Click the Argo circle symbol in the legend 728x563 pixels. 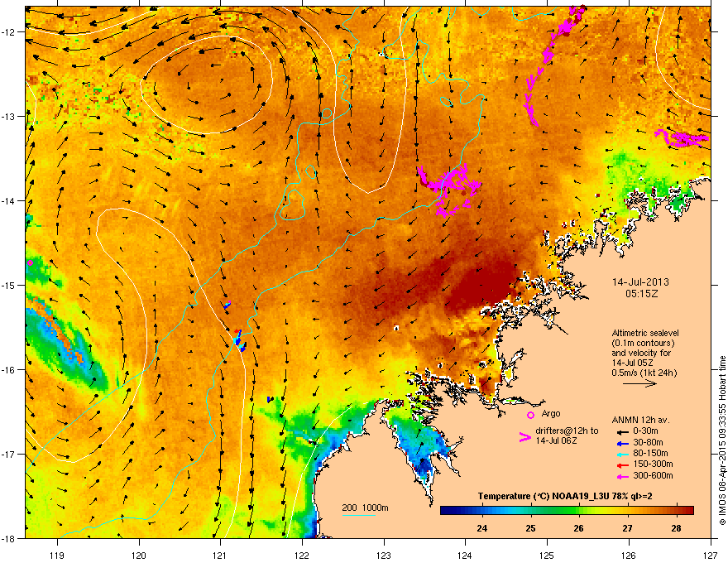tap(530, 415)
